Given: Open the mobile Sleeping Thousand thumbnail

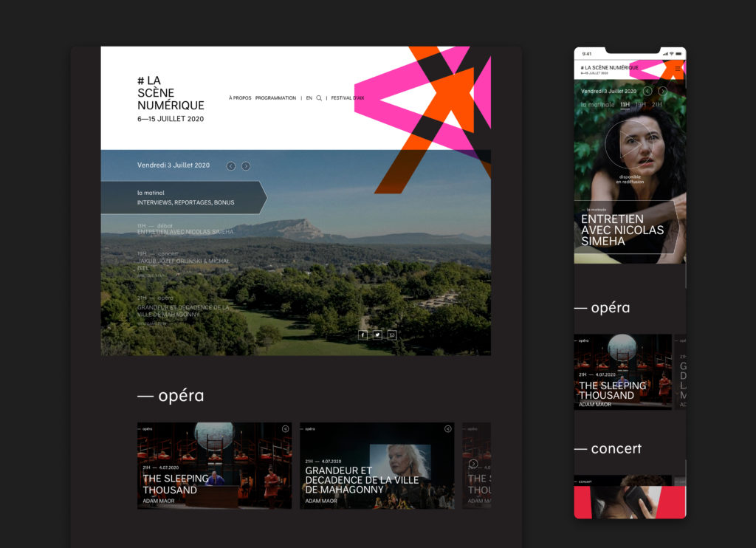Looking at the screenshot, I should click(x=623, y=371).
